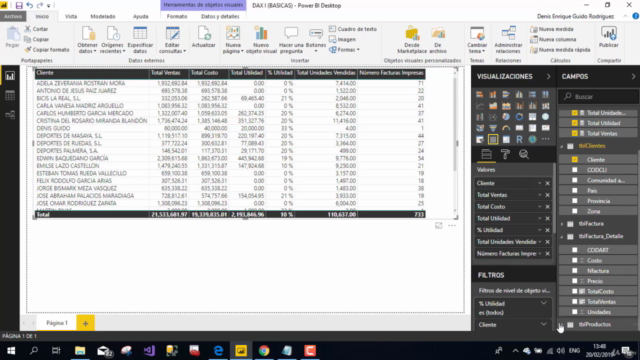Expand the % Utilidad filter card
Viewport: 640px width, 360px height.
tap(544, 303)
